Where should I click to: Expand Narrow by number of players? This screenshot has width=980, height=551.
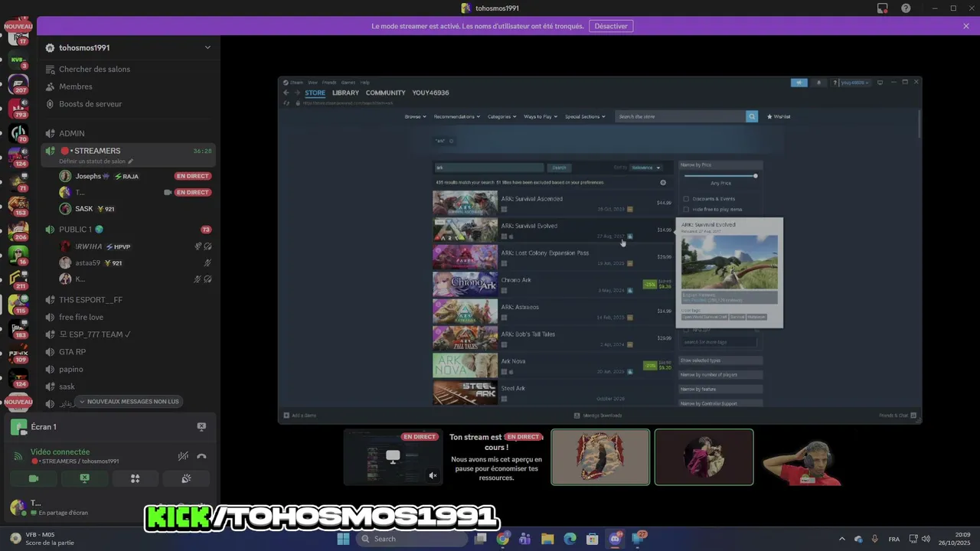[x=720, y=375]
